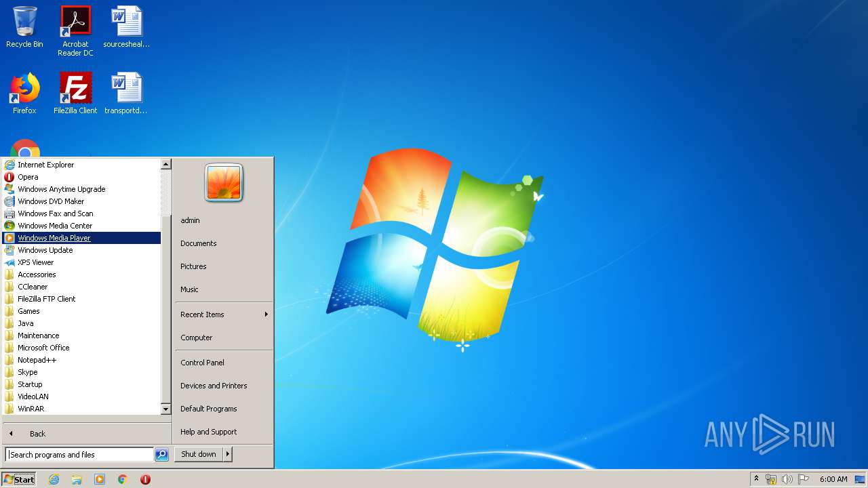This screenshot has height=488, width=868.
Task: Expand the CCleaner folder
Action: pyautogui.click(x=81, y=287)
